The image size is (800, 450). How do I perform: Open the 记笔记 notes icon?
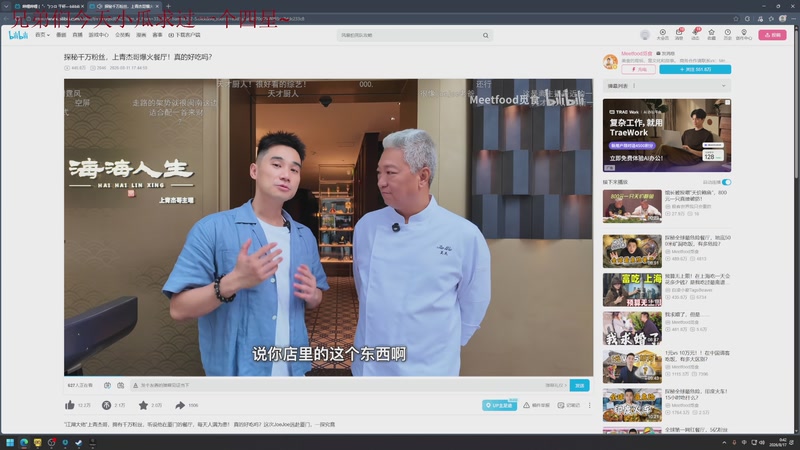[561, 405]
